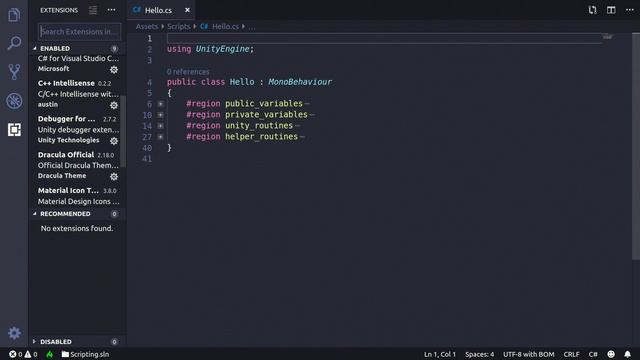Expand the helper_routines region fold
The image size is (640, 360).
point(161,137)
